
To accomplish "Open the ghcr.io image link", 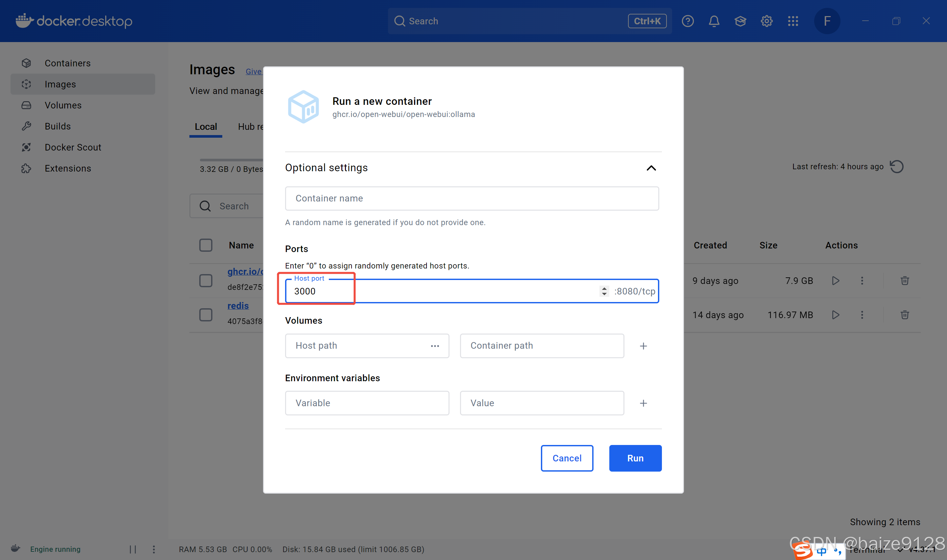I will pos(245,271).
